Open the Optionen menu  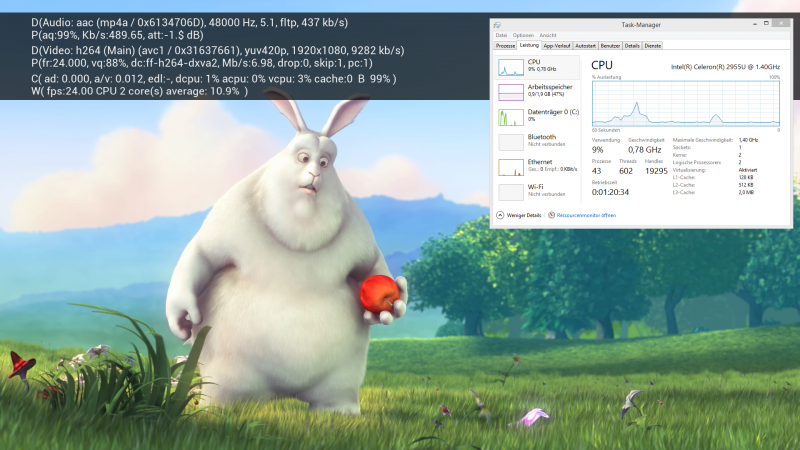point(523,35)
